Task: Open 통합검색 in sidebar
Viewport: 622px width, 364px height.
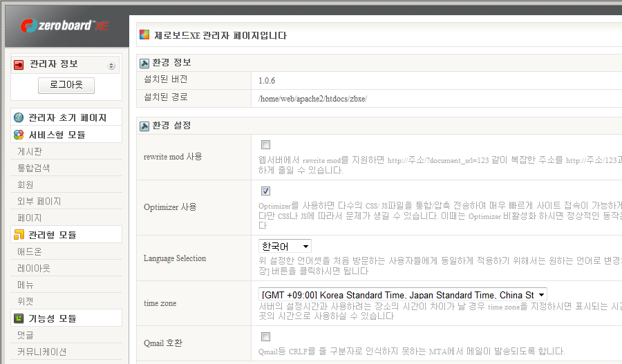Action: tap(34, 168)
